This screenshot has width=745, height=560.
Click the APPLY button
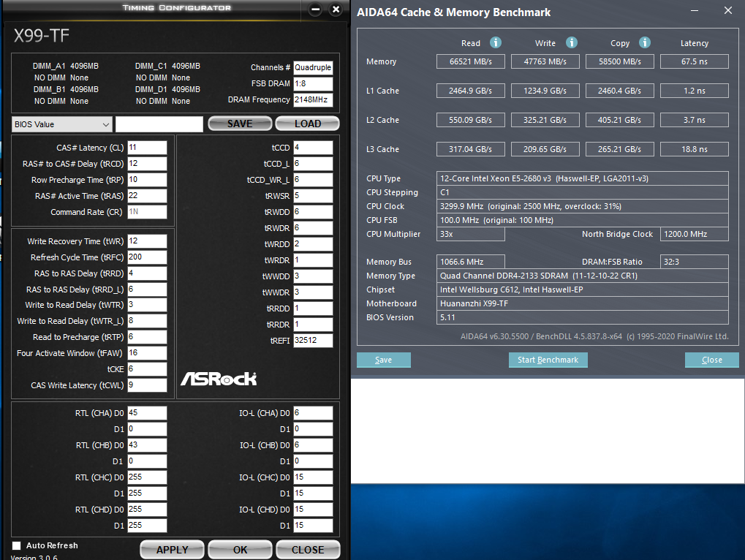(x=172, y=550)
